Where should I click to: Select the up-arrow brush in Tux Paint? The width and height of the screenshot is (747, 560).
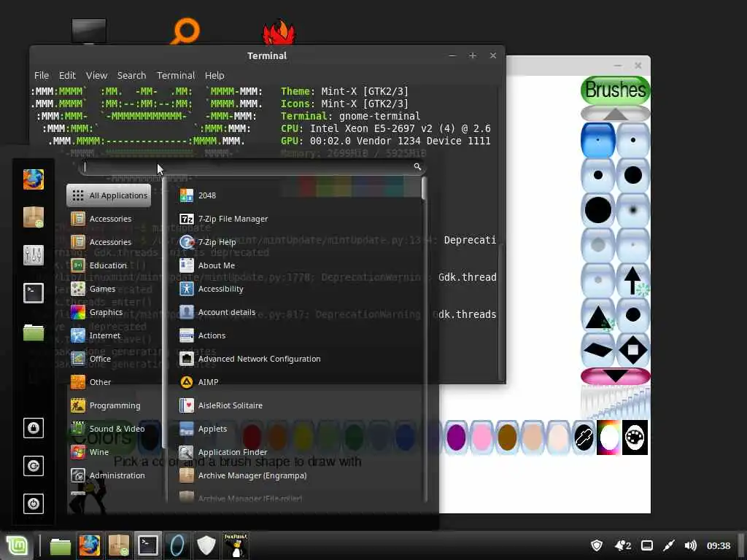point(632,280)
